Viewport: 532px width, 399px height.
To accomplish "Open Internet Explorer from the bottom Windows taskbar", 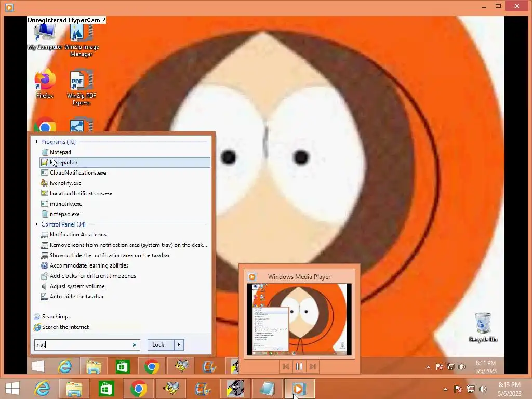I will point(43,389).
